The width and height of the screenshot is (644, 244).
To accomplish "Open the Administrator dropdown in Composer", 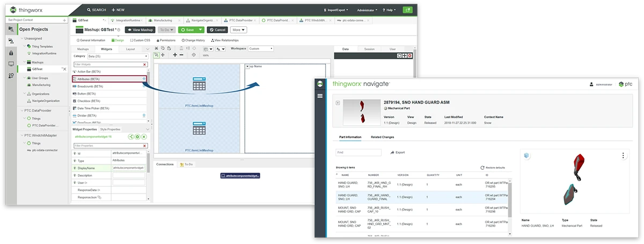I will 367,10.
